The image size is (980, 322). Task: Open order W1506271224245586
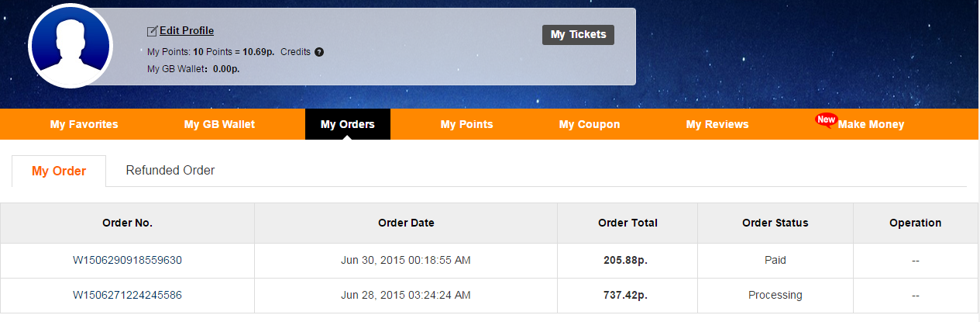click(127, 296)
